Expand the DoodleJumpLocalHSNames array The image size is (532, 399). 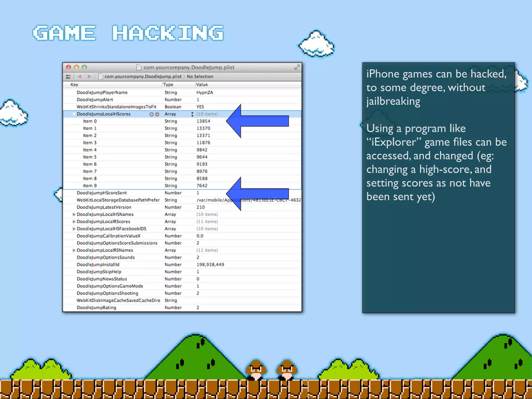pyautogui.click(x=74, y=215)
